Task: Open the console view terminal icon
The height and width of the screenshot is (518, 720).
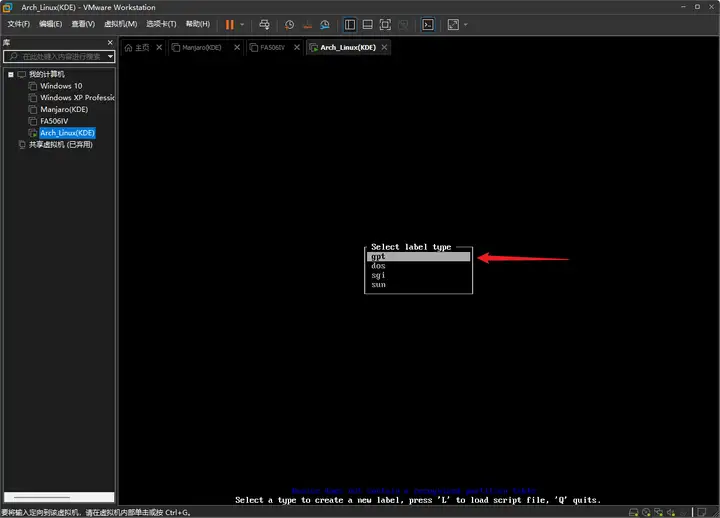Action: coord(428,24)
